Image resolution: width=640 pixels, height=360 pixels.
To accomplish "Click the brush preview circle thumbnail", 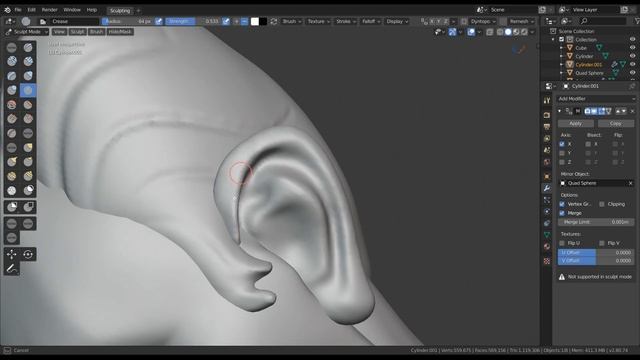I will tap(26, 21).
